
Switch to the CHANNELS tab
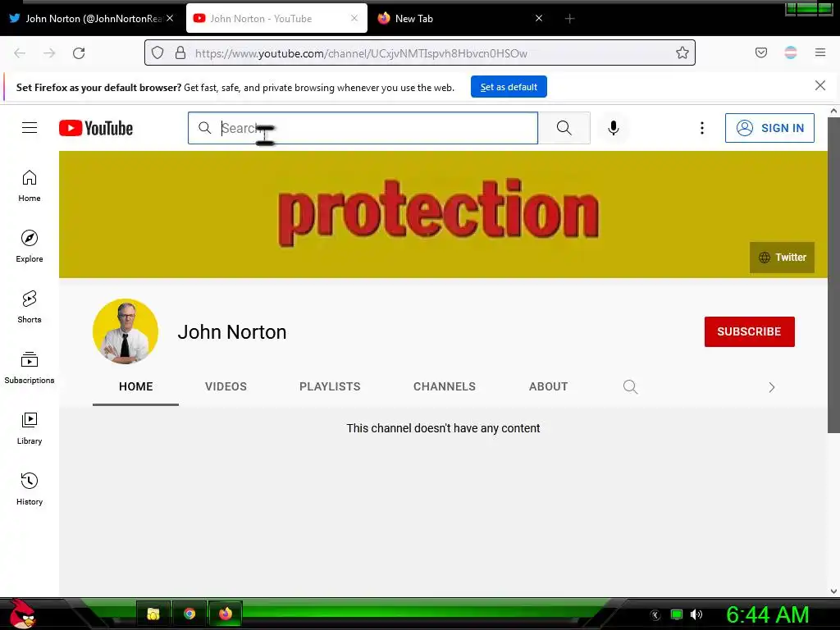click(x=444, y=386)
